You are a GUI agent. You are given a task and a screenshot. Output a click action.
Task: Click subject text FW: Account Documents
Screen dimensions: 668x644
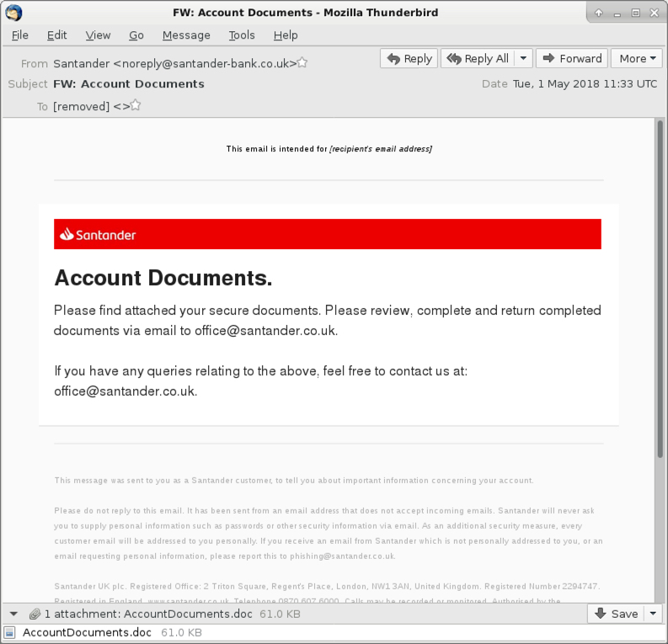pos(129,84)
